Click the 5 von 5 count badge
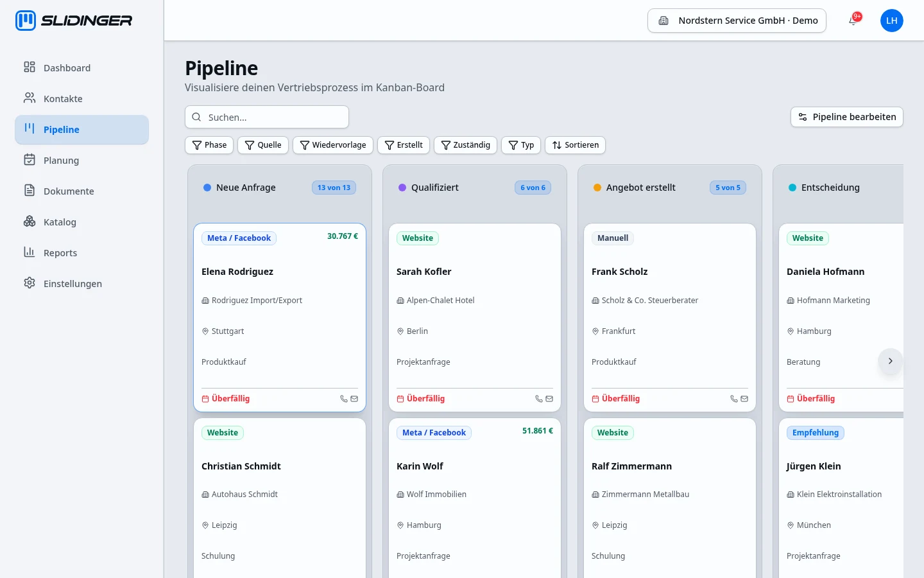 point(728,188)
